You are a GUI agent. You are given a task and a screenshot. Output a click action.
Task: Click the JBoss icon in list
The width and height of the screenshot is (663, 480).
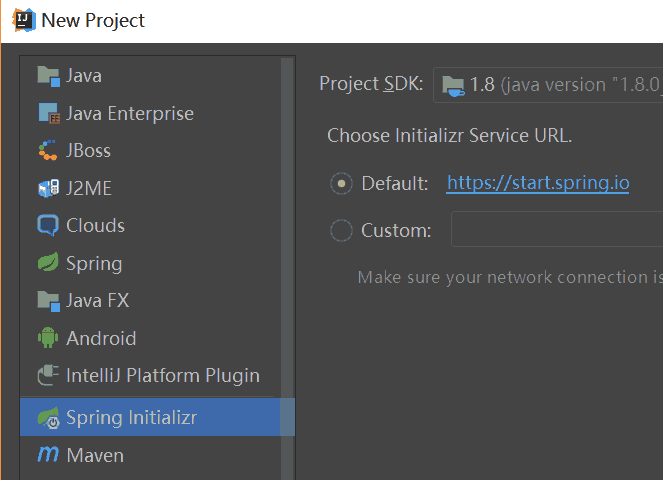48,151
